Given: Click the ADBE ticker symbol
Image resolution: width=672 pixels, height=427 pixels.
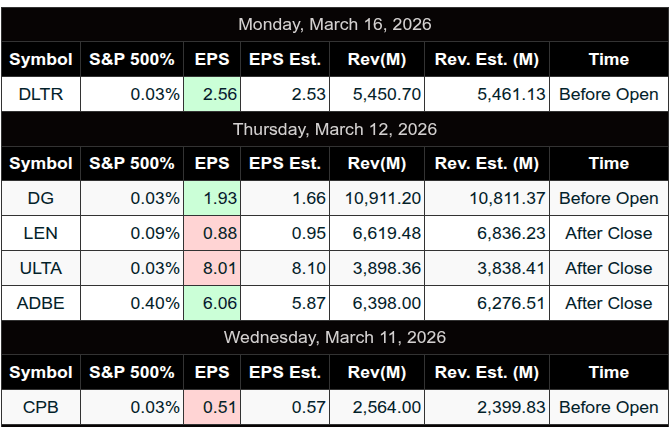Looking at the screenshot, I should click(x=41, y=303).
